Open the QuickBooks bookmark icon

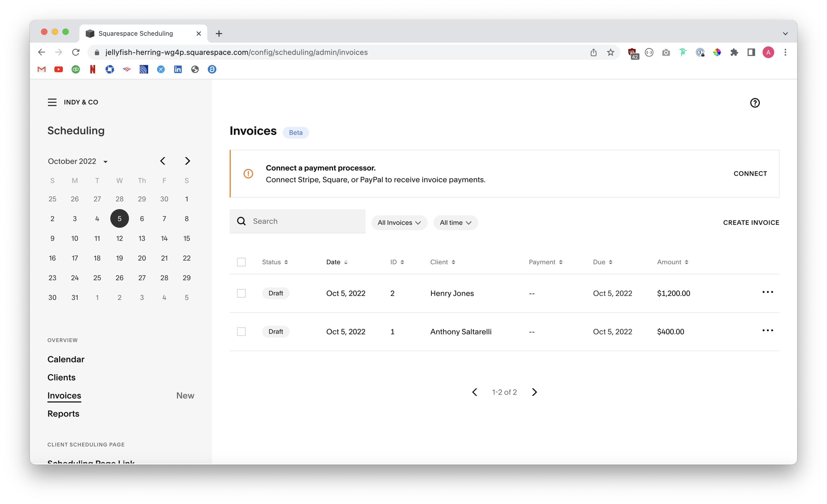(75, 69)
